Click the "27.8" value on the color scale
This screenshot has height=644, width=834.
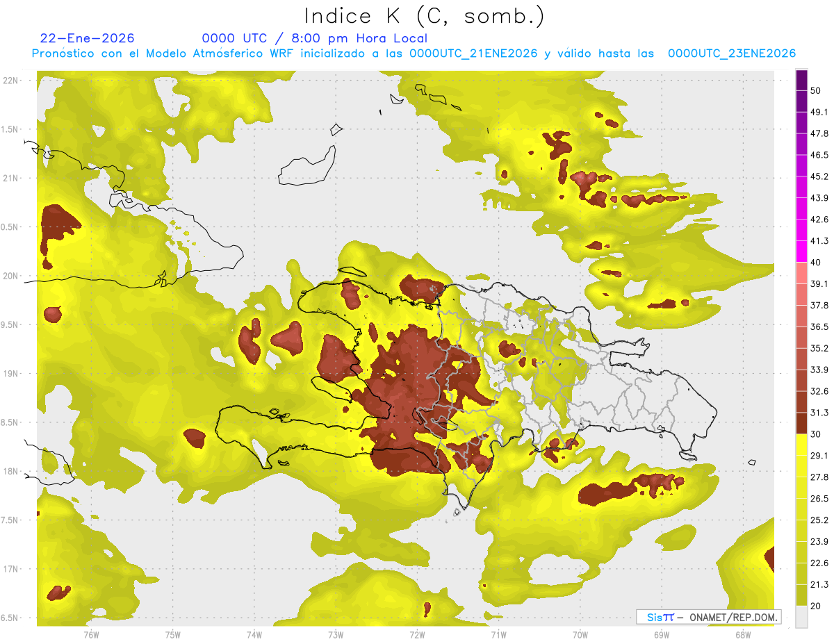pyautogui.click(x=819, y=477)
